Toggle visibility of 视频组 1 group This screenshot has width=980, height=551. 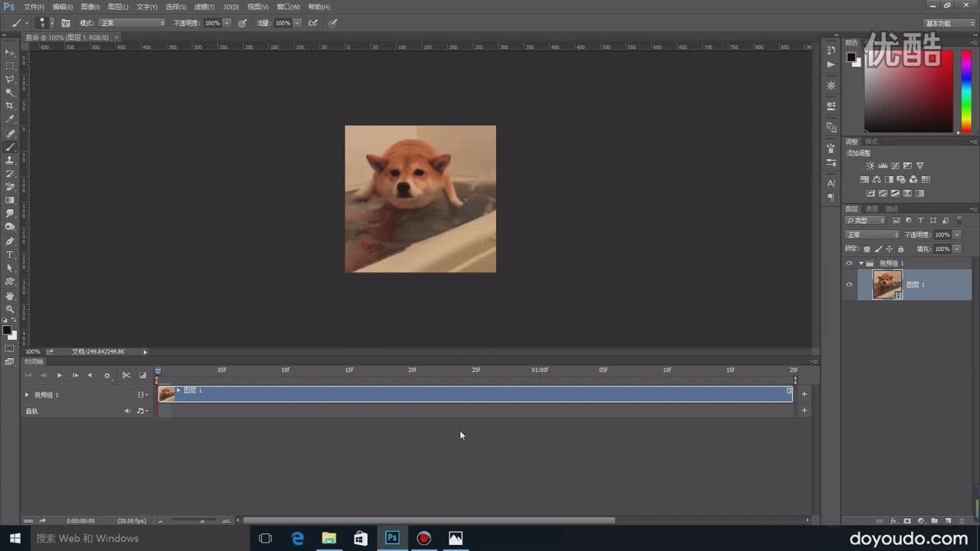pyautogui.click(x=849, y=263)
